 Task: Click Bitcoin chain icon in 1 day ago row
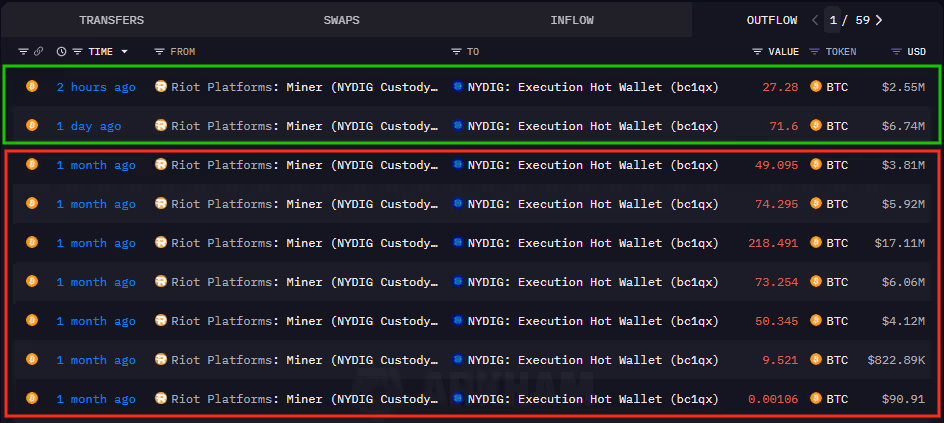coord(32,125)
